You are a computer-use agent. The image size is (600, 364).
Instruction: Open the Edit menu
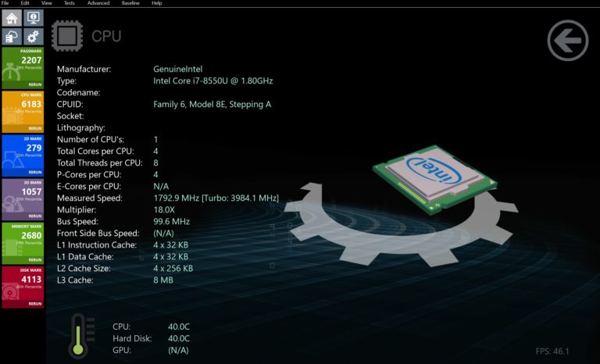[x=25, y=3]
